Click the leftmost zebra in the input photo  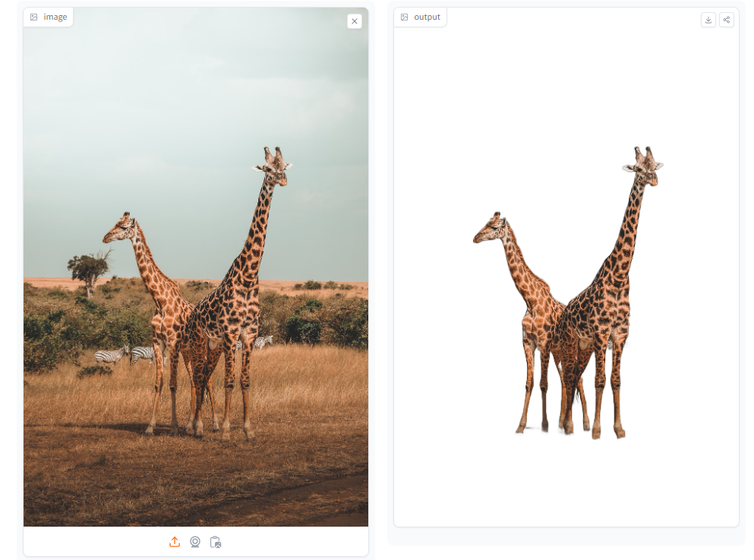pos(111,355)
